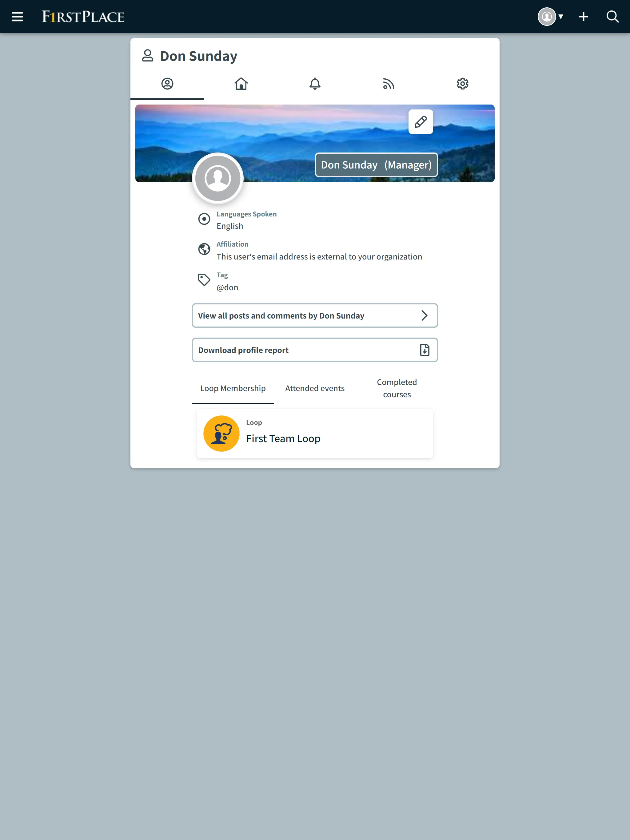
Task: Select the notifications bell icon
Action: pyautogui.click(x=315, y=83)
